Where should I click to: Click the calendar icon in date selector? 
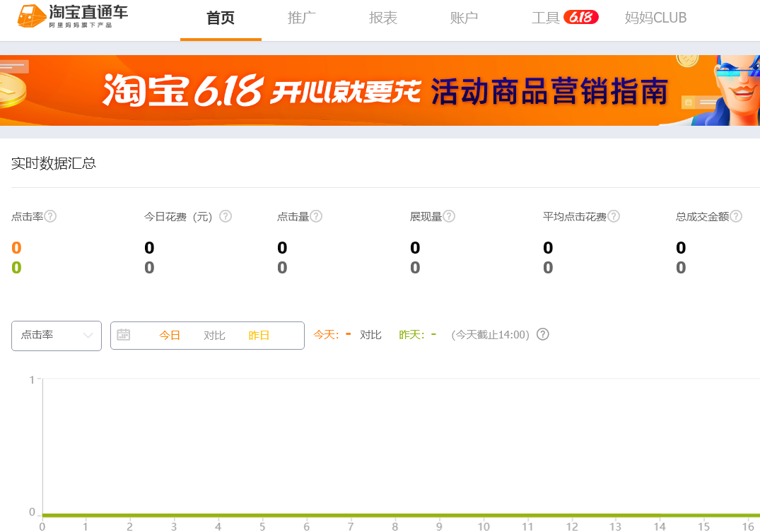pos(124,335)
